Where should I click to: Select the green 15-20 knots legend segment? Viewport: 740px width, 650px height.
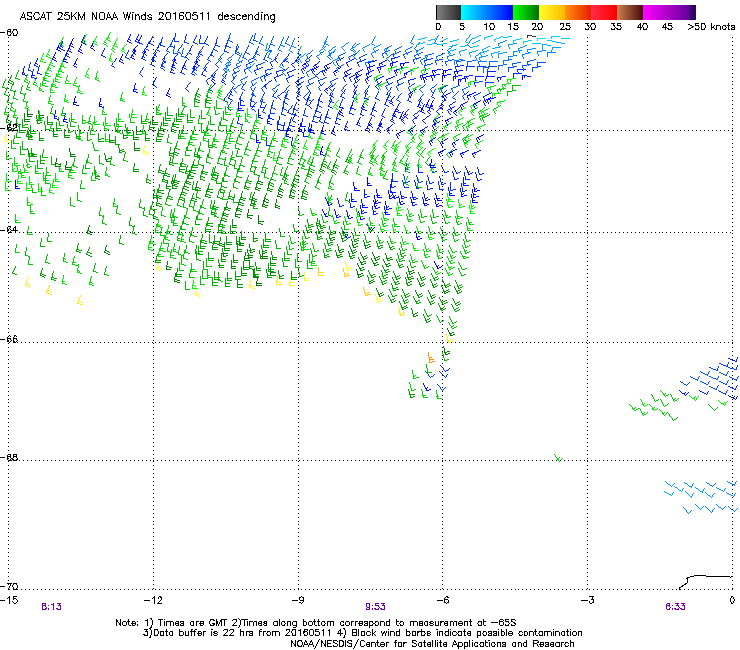[x=526, y=12]
